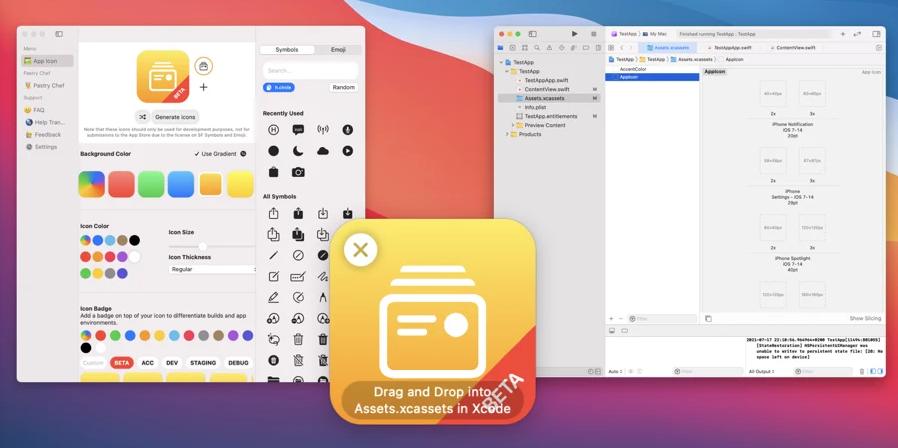Choose the lasso with sparkles symbol

274,339
